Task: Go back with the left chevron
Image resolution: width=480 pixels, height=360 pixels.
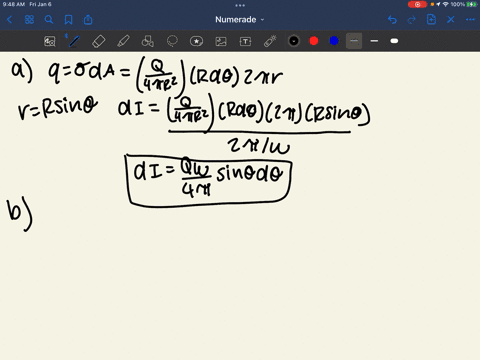Action: pyautogui.click(x=9, y=20)
